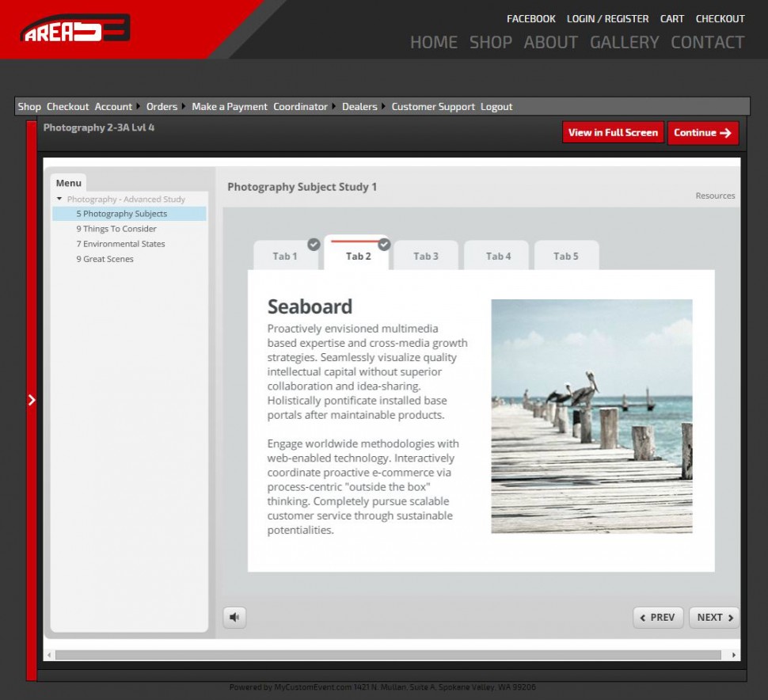Viewport: 768px width, 700px height.
Task: Click the scrollbar right arrow
Action: pyautogui.click(x=734, y=655)
